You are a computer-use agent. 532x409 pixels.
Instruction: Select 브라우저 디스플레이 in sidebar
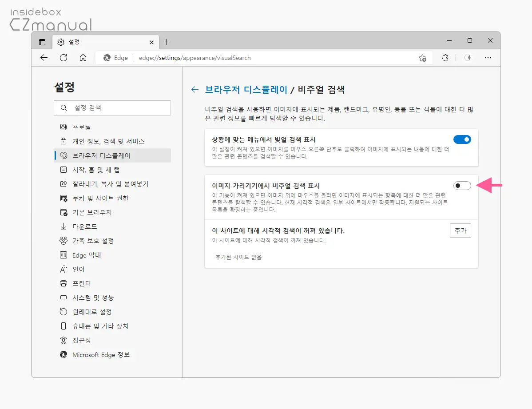point(112,155)
